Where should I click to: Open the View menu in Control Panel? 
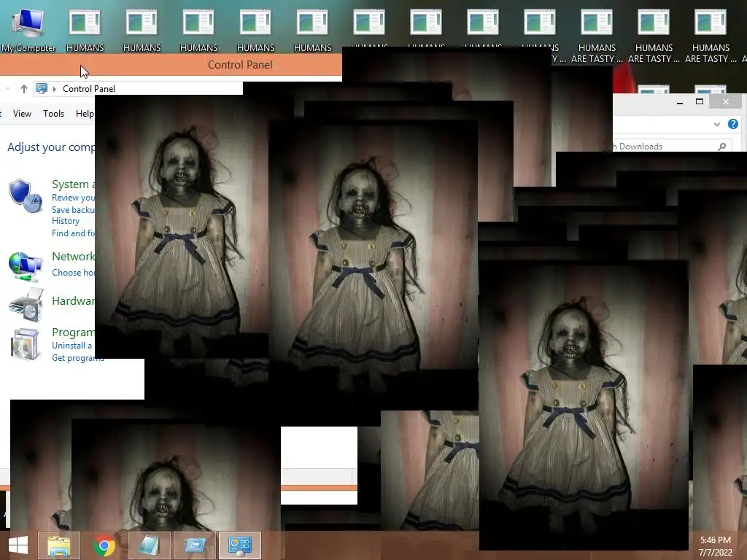(x=22, y=114)
